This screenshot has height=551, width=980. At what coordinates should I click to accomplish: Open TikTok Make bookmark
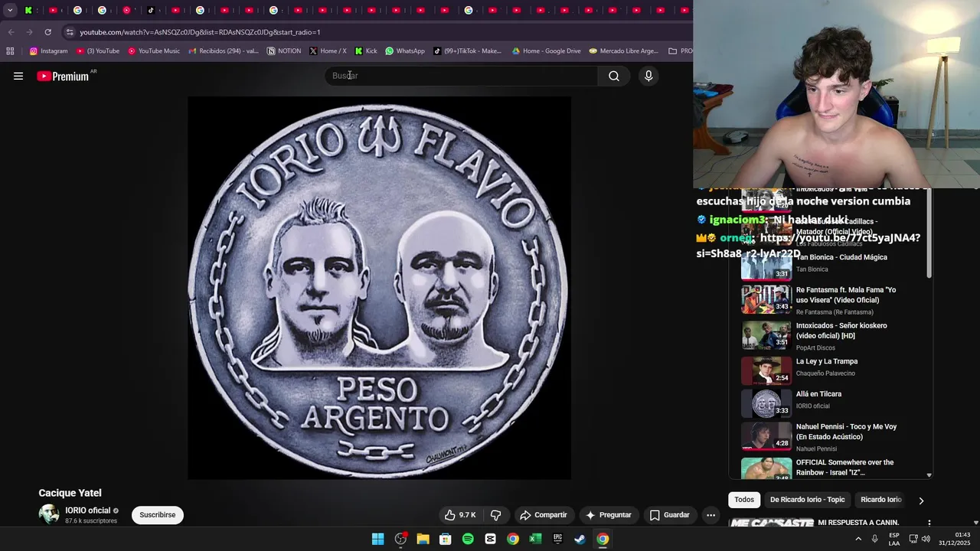click(x=467, y=51)
